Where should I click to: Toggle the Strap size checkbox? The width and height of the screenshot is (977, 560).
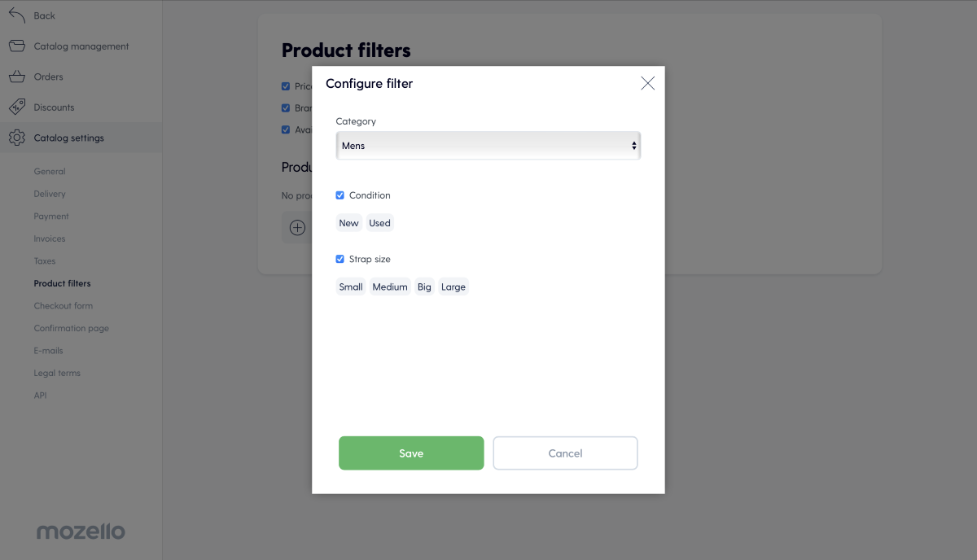(x=340, y=259)
